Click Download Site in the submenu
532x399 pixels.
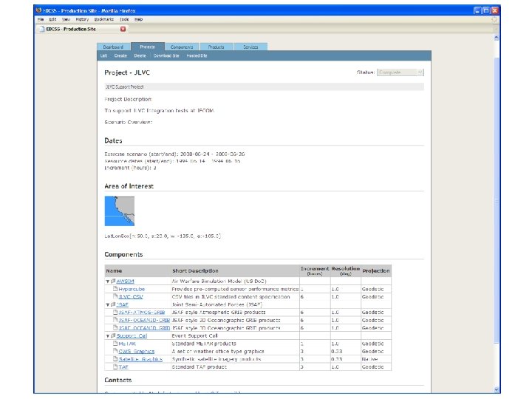pos(166,56)
